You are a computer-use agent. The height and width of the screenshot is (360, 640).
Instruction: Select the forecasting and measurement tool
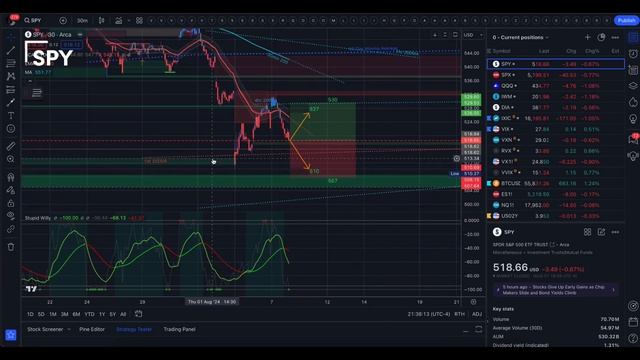11,89
